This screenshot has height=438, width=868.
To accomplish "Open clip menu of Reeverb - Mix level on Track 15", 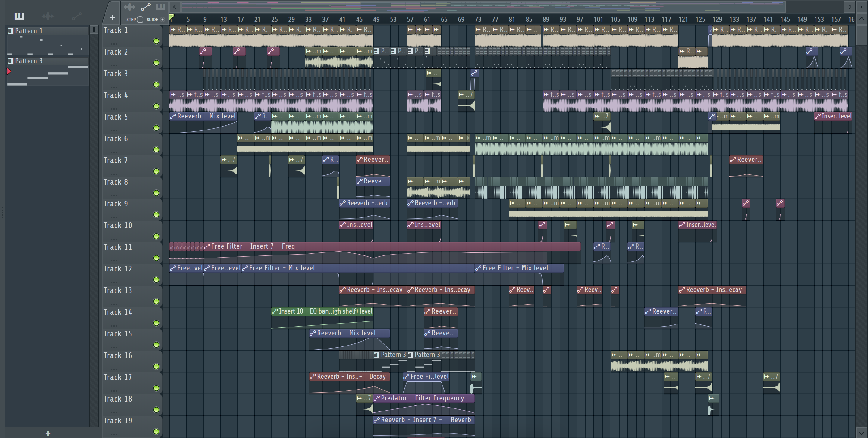I will (313, 333).
